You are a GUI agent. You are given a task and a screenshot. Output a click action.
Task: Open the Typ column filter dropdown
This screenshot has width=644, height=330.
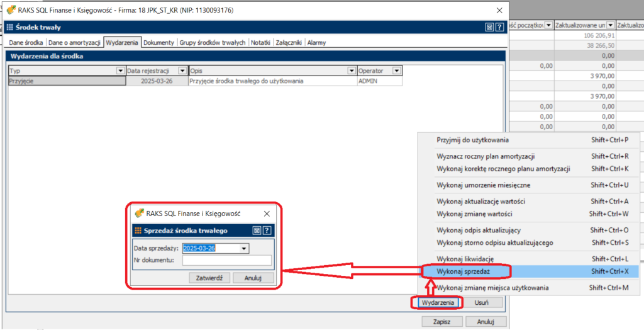click(121, 71)
